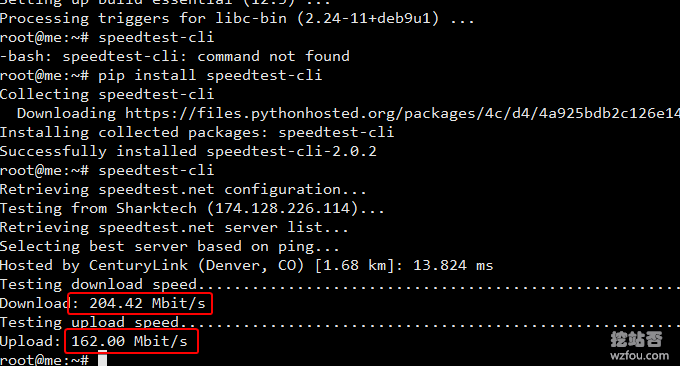Click the blinking terminal cursor block
Viewport: 680px width, 366px height.
[x=102, y=359]
